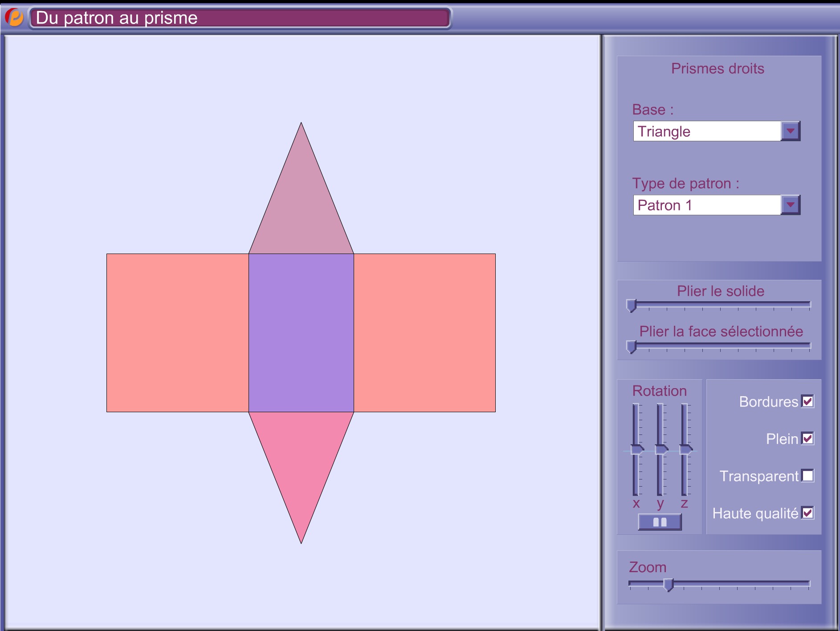Pause the rotation animation

pyautogui.click(x=660, y=522)
